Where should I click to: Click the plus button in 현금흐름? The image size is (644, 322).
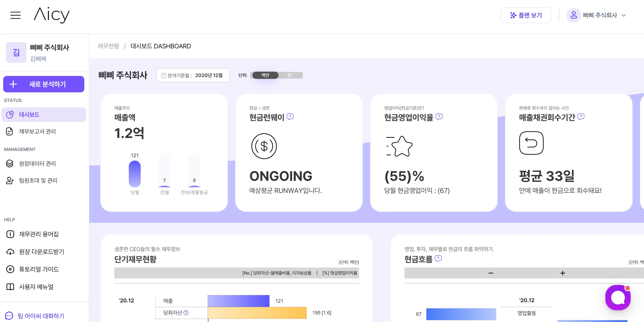tap(562, 273)
